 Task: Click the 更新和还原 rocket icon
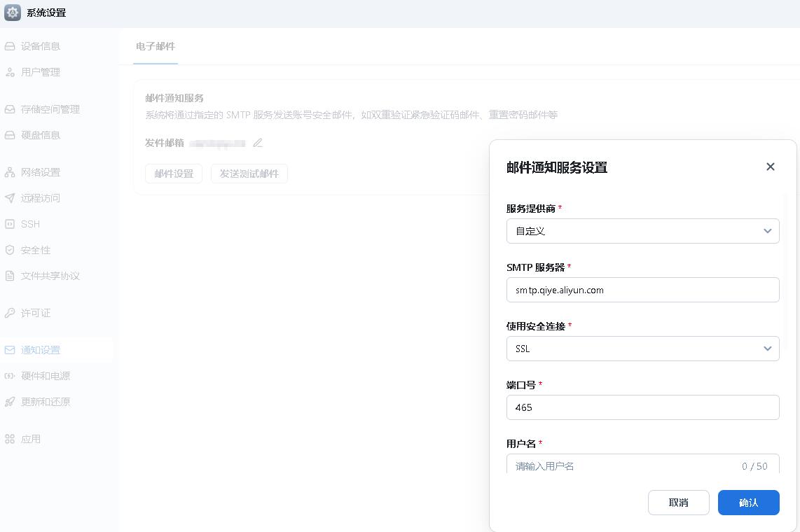[10, 402]
